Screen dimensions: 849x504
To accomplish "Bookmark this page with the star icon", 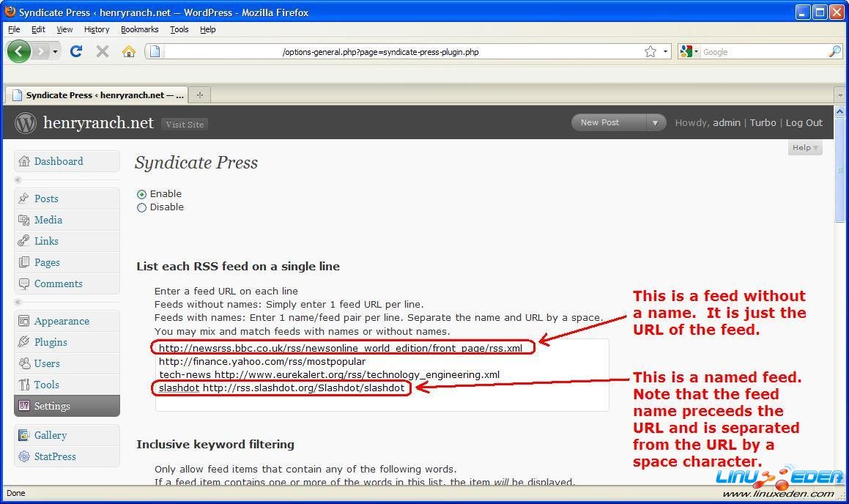I will point(650,51).
